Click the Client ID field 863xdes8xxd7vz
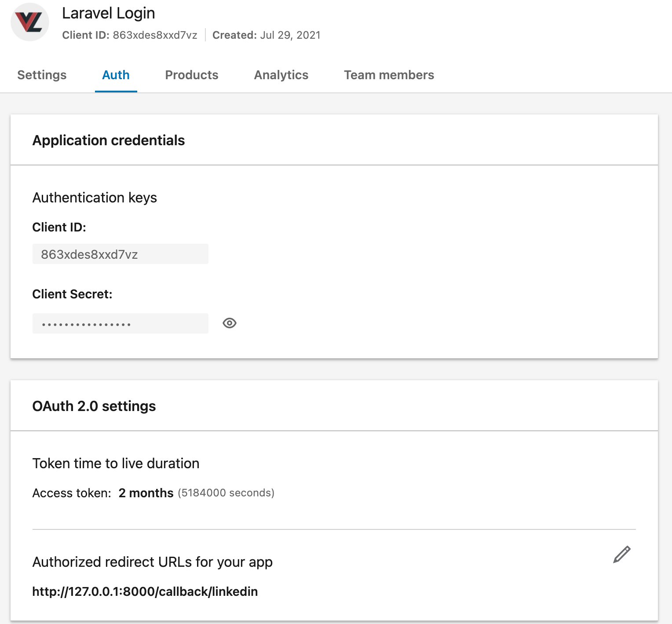Screen dimensions: 672x624 (121, 254)
